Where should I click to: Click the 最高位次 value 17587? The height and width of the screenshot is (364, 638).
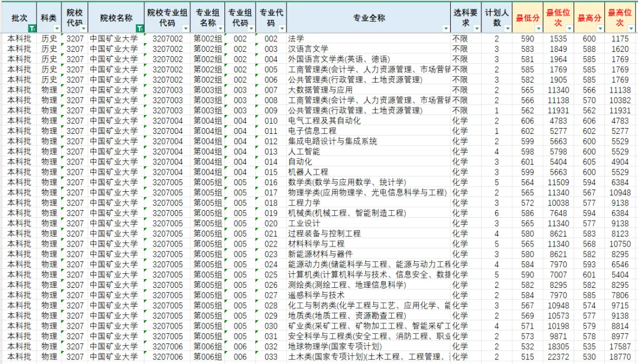620,346
